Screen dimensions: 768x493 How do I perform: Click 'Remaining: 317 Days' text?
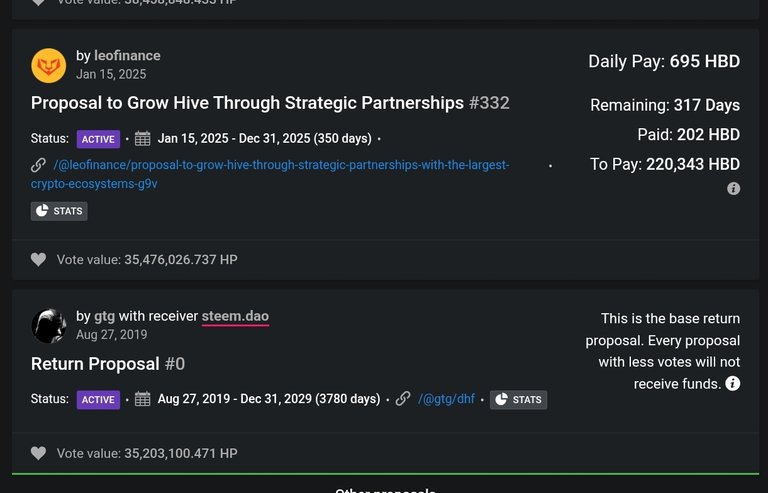(x=665, y=105)
